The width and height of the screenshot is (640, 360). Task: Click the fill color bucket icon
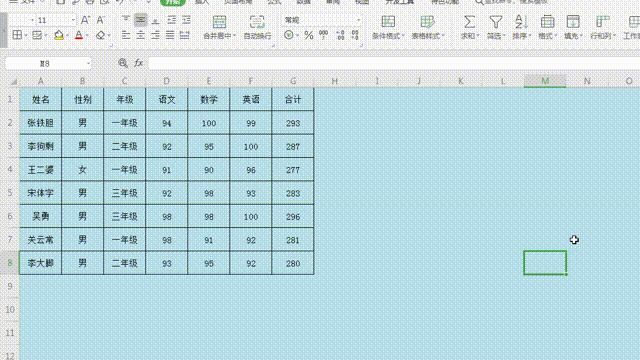coord(59,36)
